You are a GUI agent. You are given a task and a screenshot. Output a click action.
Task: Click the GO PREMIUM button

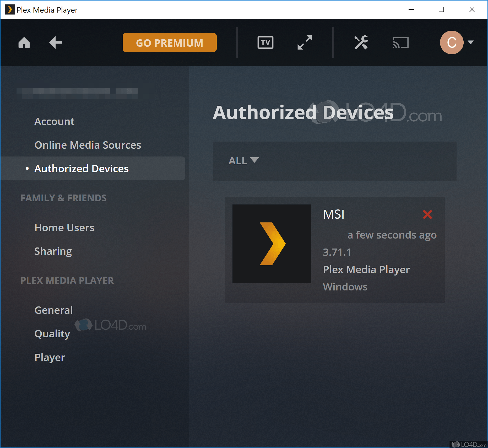pyautogui.click(x=170, y=42)
